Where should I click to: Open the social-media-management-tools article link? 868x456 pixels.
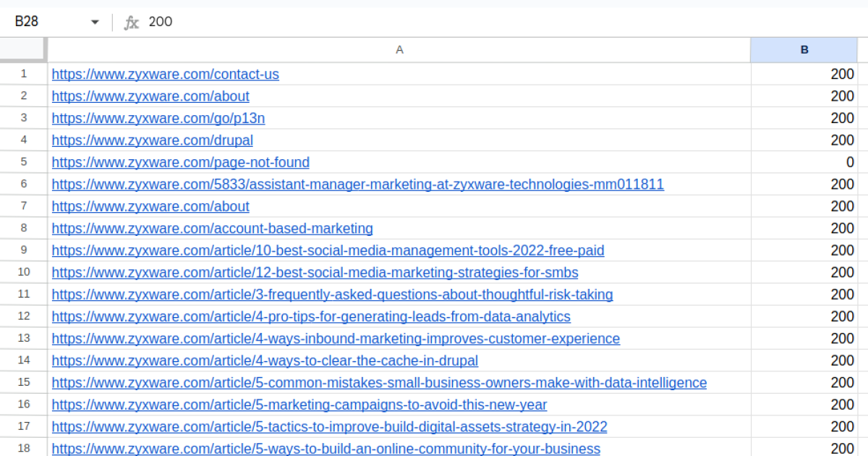(328, 250)
